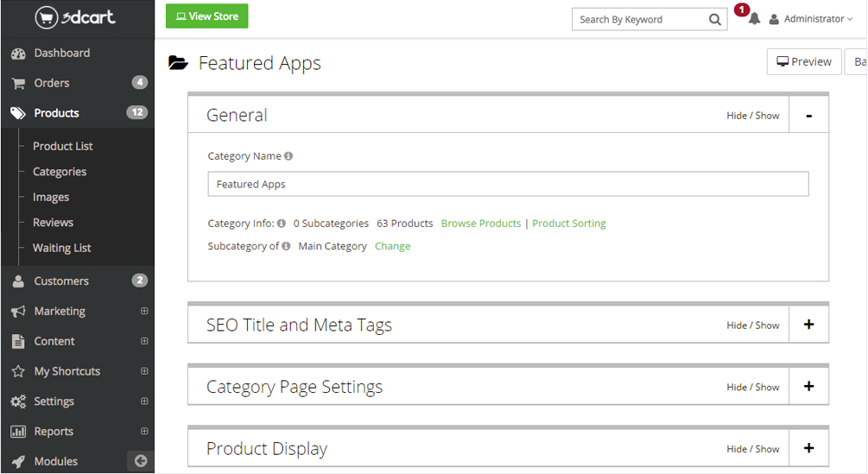Click the Category Name info icon
This screenshot has width=868, height=474.
[288, 156]
